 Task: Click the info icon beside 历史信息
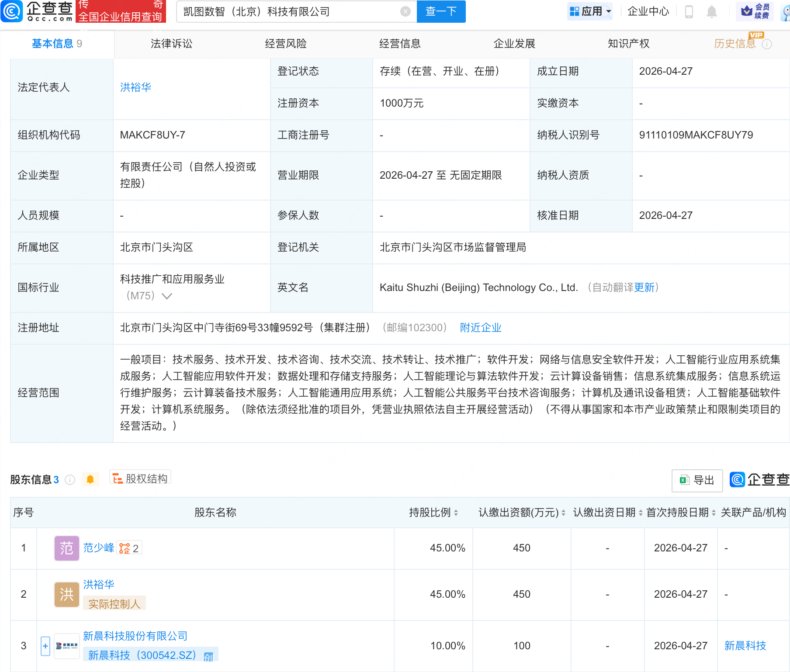[x=767, y=44]
